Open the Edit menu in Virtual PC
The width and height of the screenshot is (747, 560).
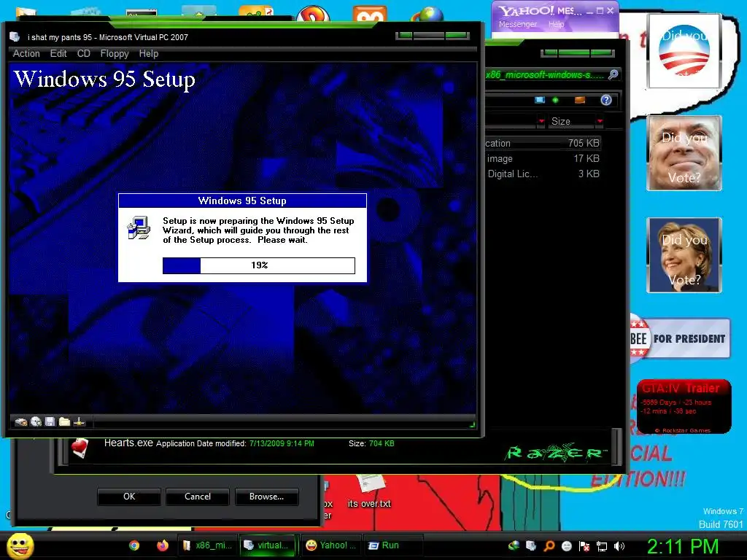(x=58, y=54)
